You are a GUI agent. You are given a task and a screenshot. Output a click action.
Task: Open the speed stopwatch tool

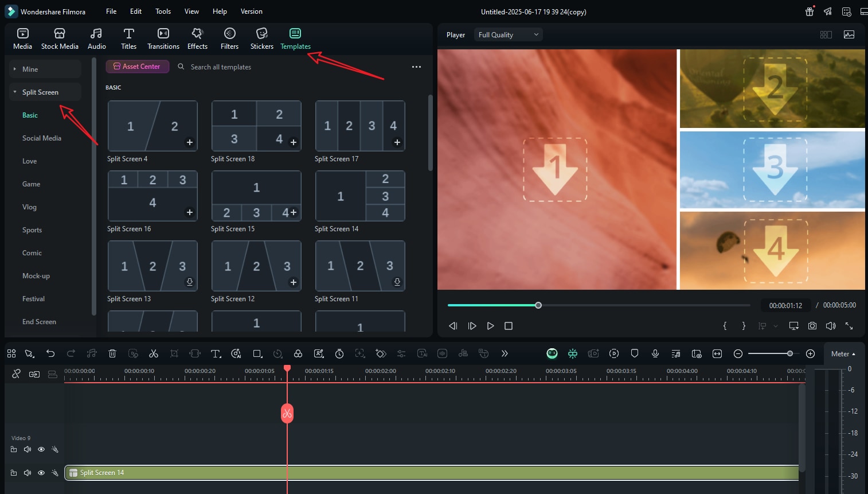click(339, 353)
